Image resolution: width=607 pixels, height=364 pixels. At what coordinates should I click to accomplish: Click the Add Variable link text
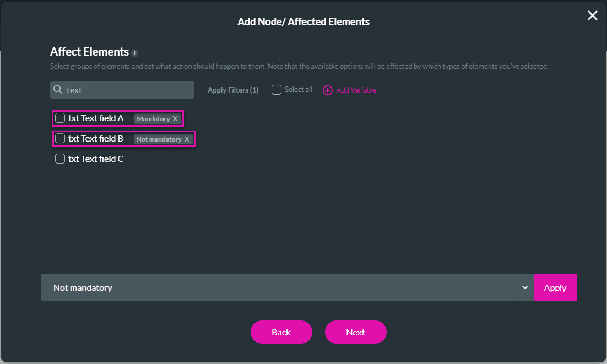click(356, 90)
